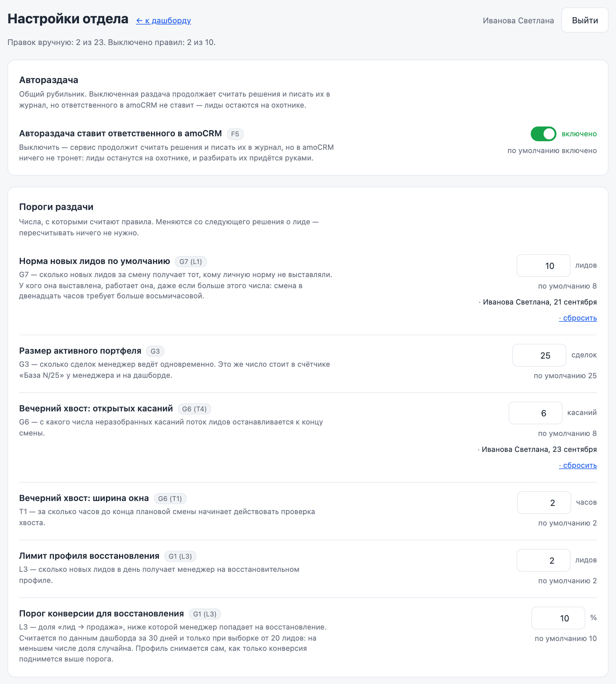Click the G1 (L3) badge beside Порог конверсии
Screen dimensions: 616x684
click(205, 614)
